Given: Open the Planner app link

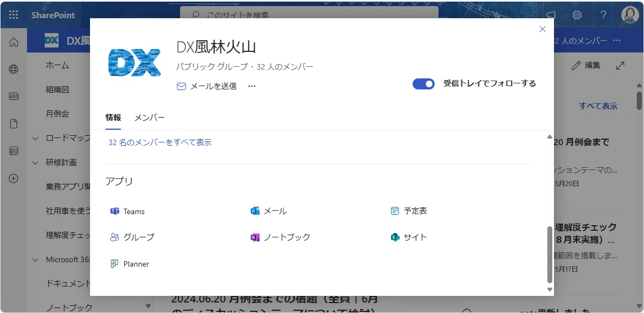Looking at the screenshot, I should (x=129, y=264).
